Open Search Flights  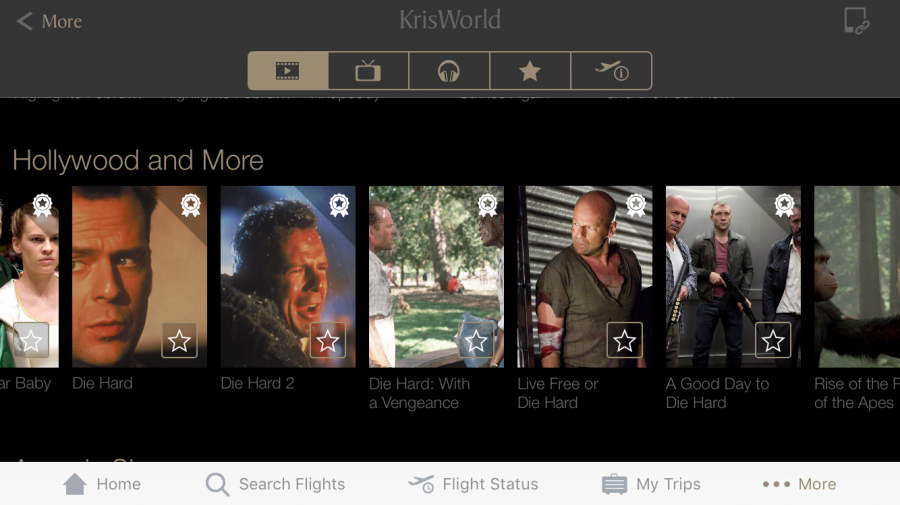click(275, 484)
